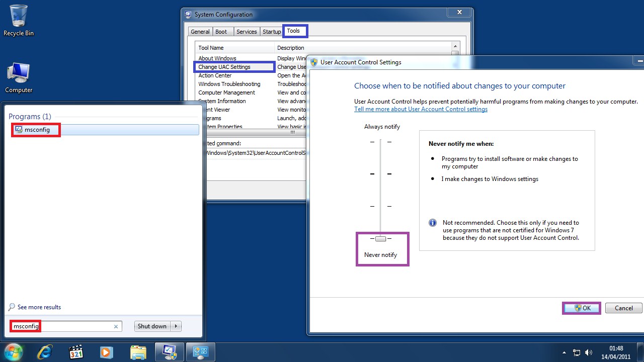Screen dimensions: 644x362
Task: Switch to UAC Settings taskbar button
Action: (x=201, y=352)
